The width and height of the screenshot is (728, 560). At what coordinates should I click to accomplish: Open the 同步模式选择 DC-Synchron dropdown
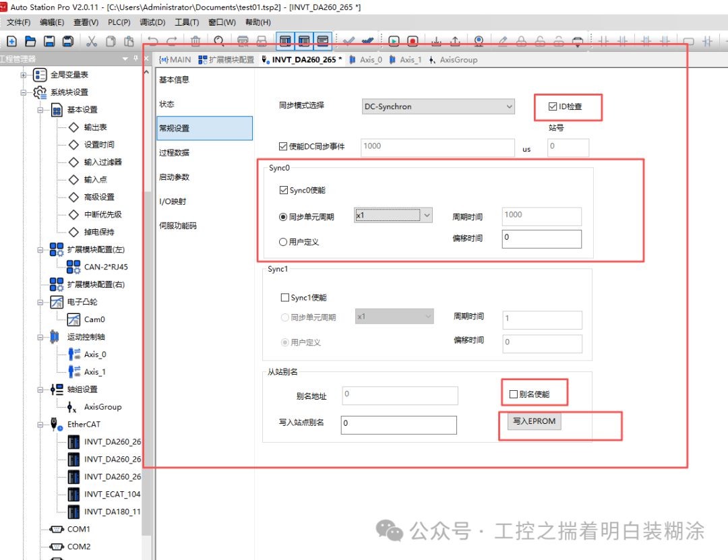(438, 106)
